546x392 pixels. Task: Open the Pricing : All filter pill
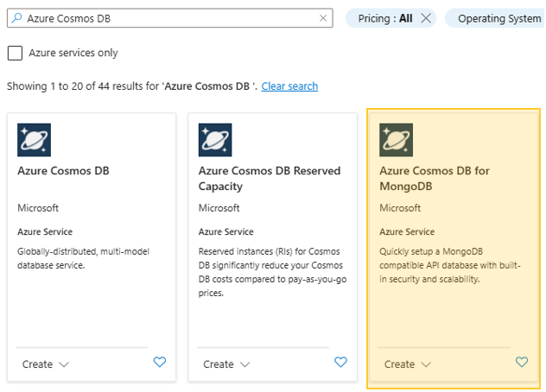coord(385,18)
